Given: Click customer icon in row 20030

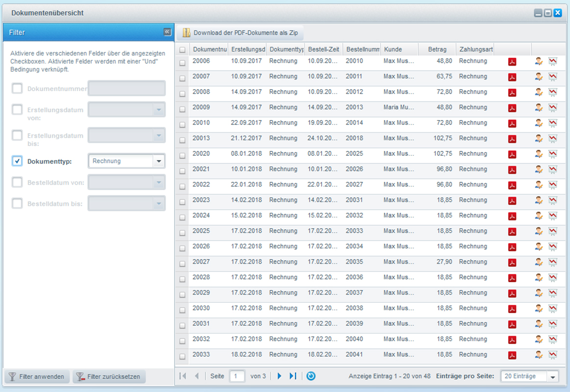Looking at the screenshot, I should click(x=539, y=309).
